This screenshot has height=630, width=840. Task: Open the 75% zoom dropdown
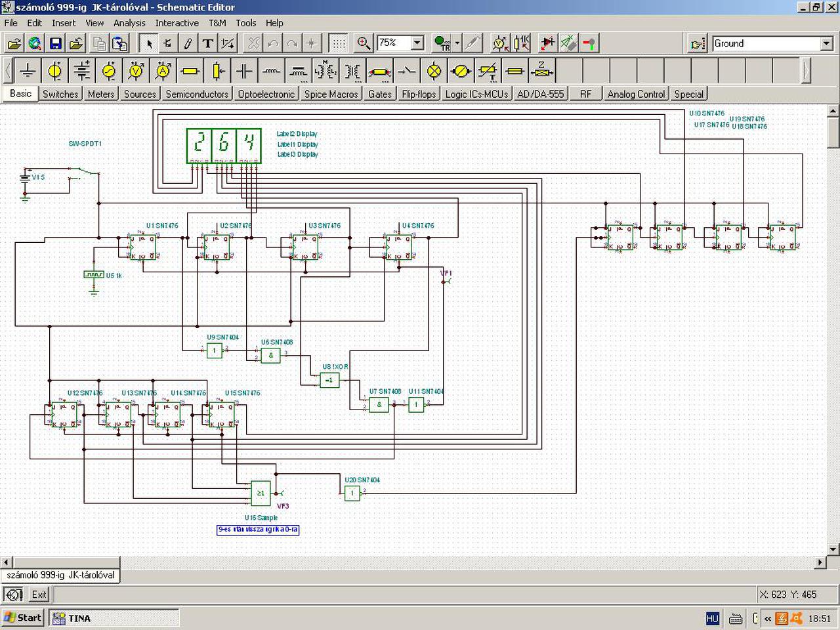click(x=417, y=43)
